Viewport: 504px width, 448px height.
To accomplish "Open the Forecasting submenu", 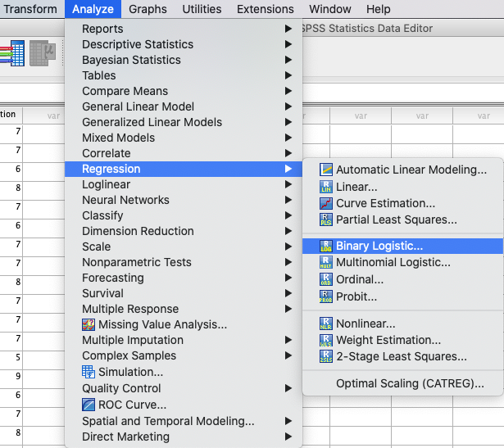I will 184,278.
